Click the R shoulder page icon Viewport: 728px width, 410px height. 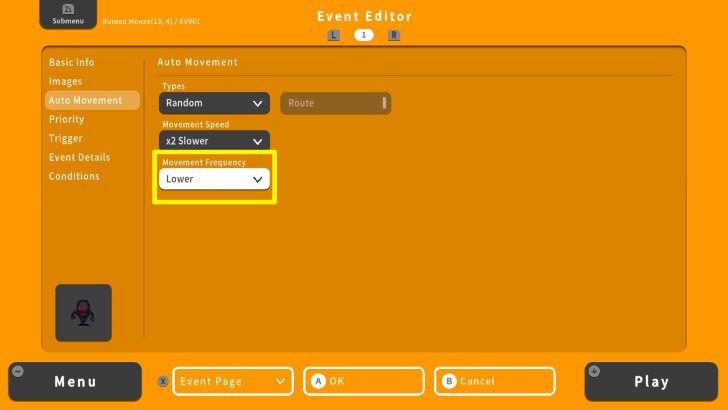point(394,35)
